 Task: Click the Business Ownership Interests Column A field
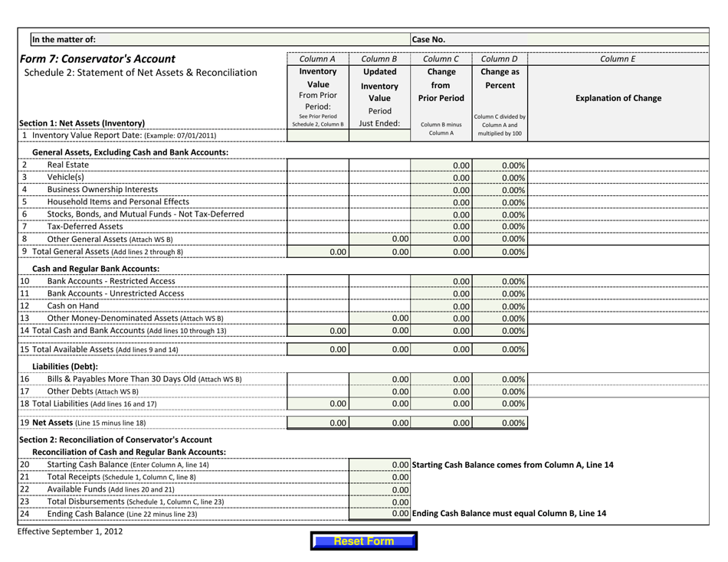coord(318,189)
